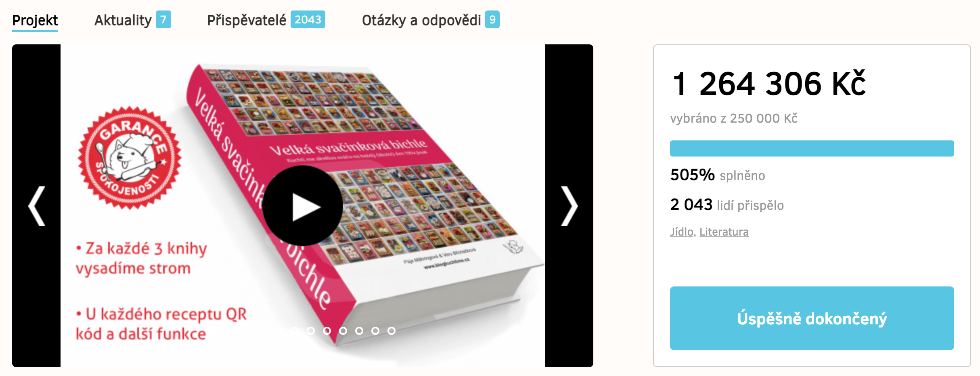Click the Garance spokojenosti red seal
Screen dimensions: 980x376
tap(130, 158)
